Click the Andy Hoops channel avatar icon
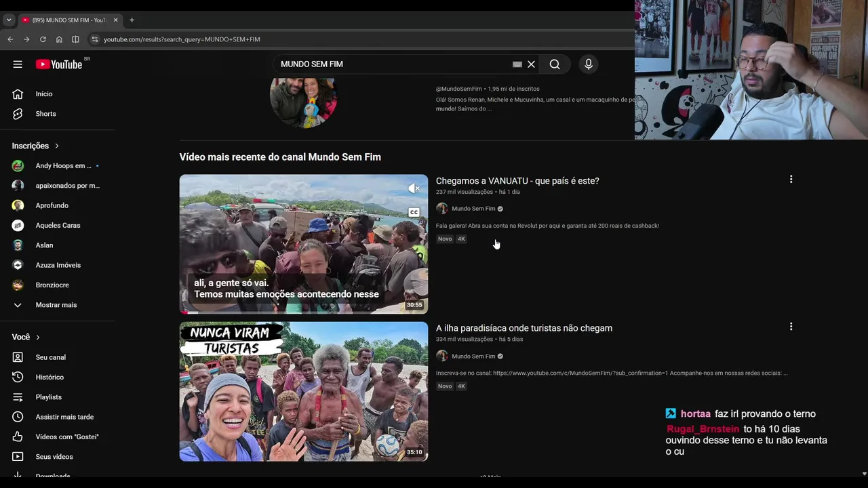This screenshot has height=488, width=868. (x=18, y=166)
